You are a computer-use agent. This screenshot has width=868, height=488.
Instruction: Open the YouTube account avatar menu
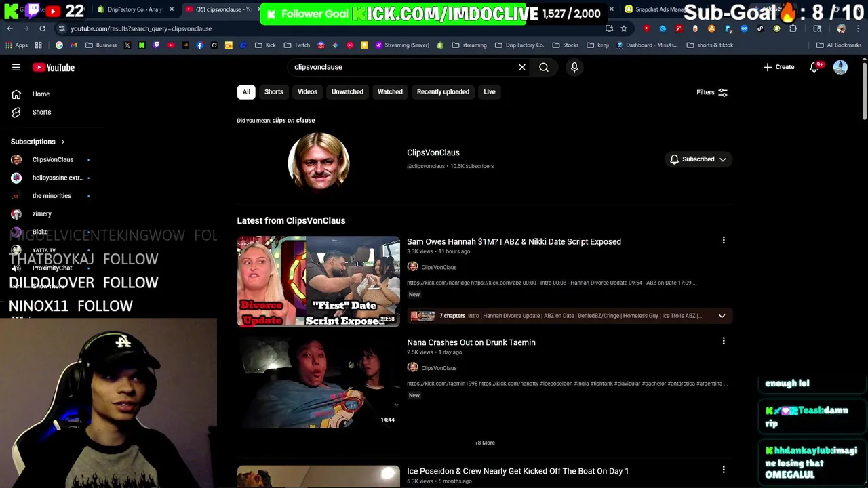[840, 67]
